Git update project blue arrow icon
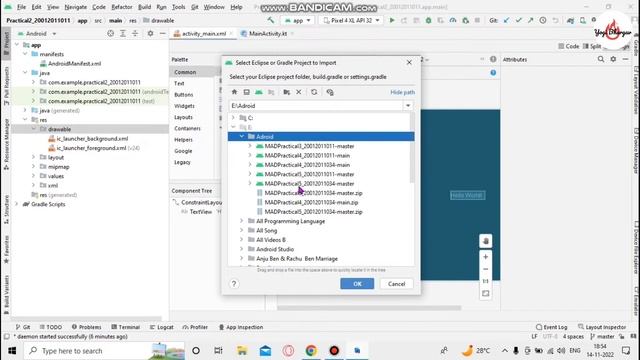The width and height of the screenshot is (640, 360). tap(506, 20)
